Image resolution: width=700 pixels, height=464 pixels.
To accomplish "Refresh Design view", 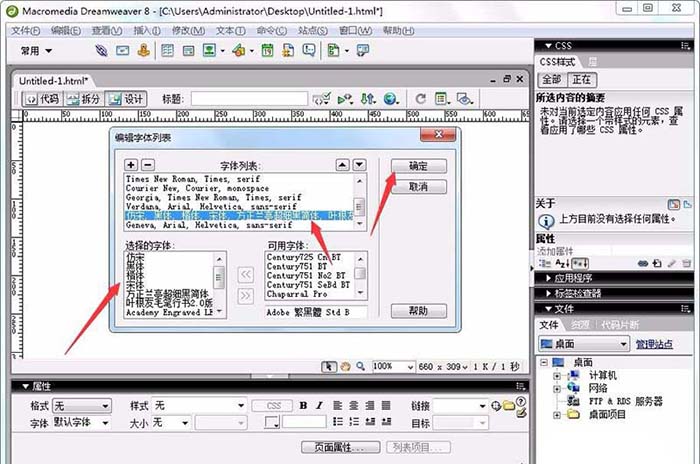I will tap(420, 99).
